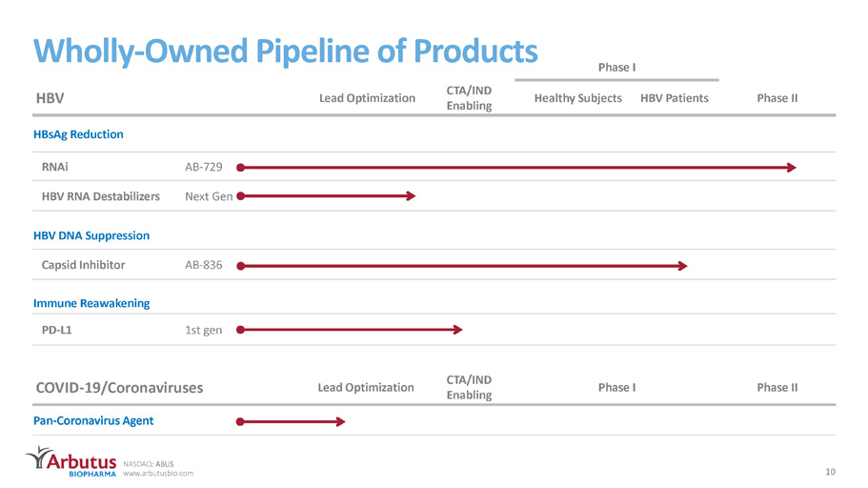Select the HBsAg Reduction heading

(78, 134)
